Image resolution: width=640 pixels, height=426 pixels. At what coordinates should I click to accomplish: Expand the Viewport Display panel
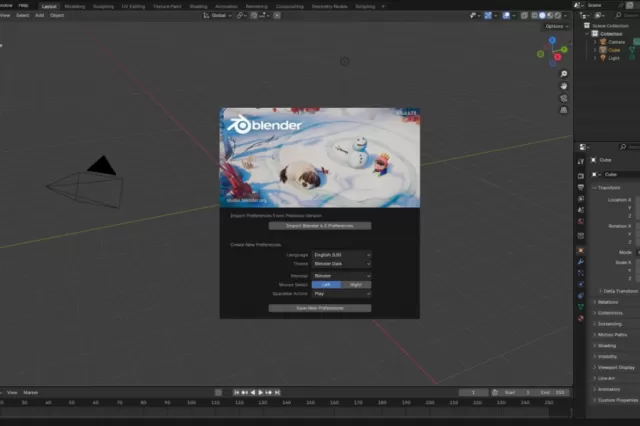tap(616, 368)
